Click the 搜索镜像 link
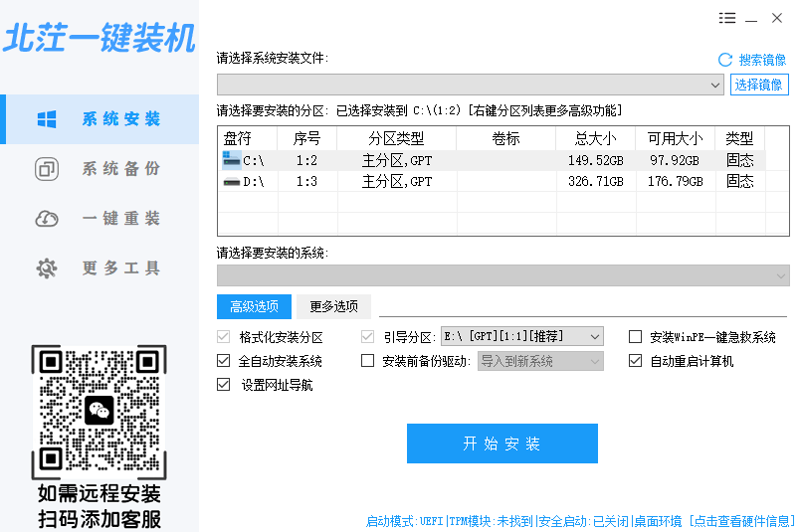Viewport: 801px width, 532px height. click(761, 61)
